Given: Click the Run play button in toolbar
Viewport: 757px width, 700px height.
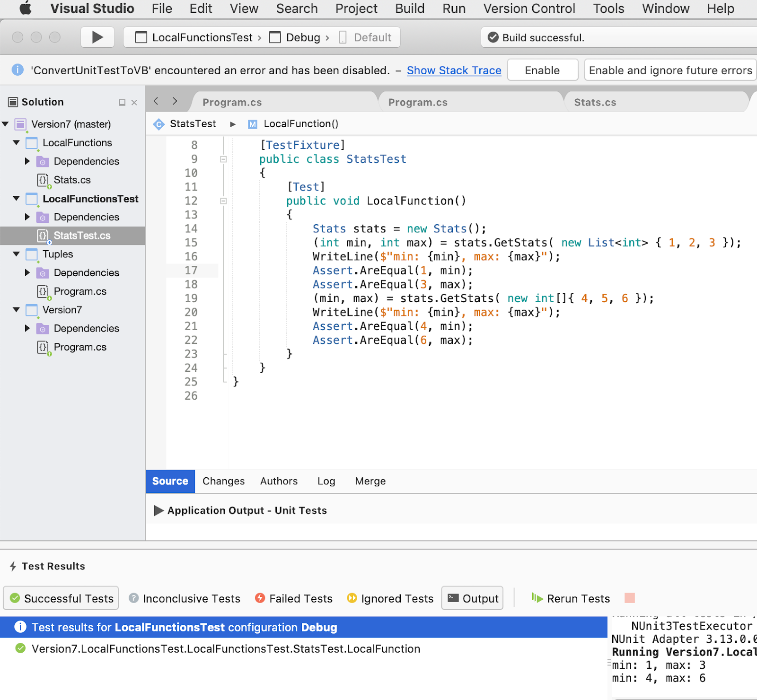Looking at the screenshot, I should 97,37.
